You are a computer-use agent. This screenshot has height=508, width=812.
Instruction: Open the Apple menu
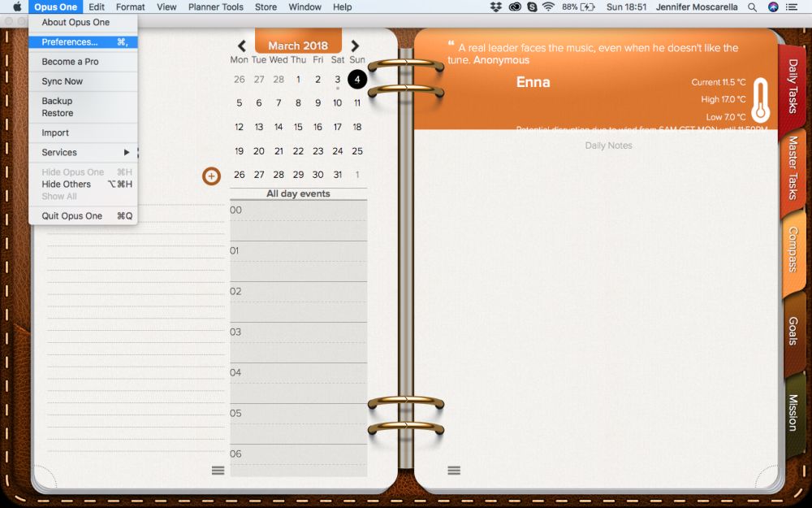coord(17,7)
